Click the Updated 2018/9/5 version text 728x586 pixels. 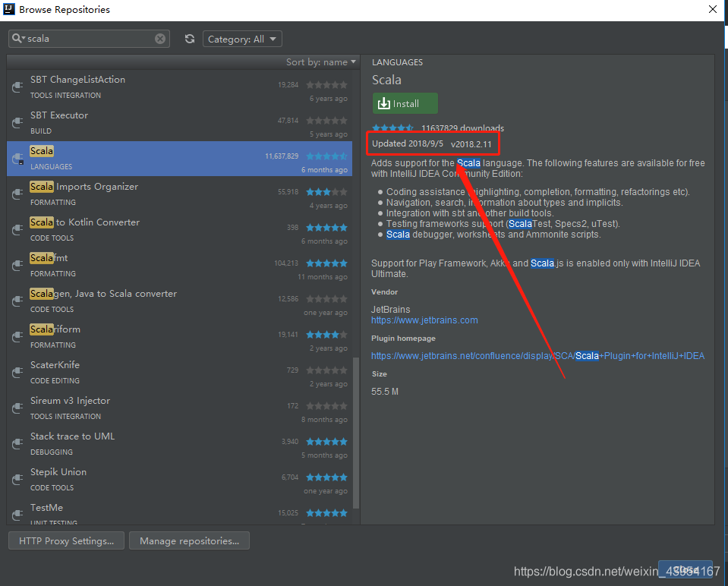(x=432, y=143)
